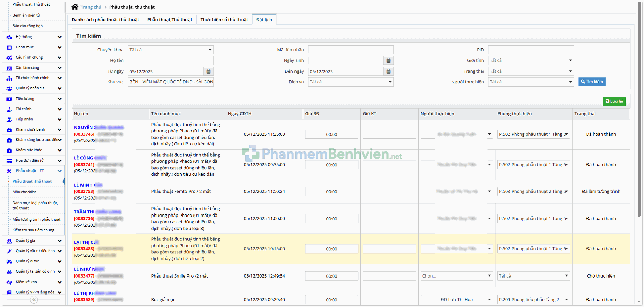Screen dimensions: 644x307
Task: Click the home icon in breadcrumb
Action: tap(75, 7)
